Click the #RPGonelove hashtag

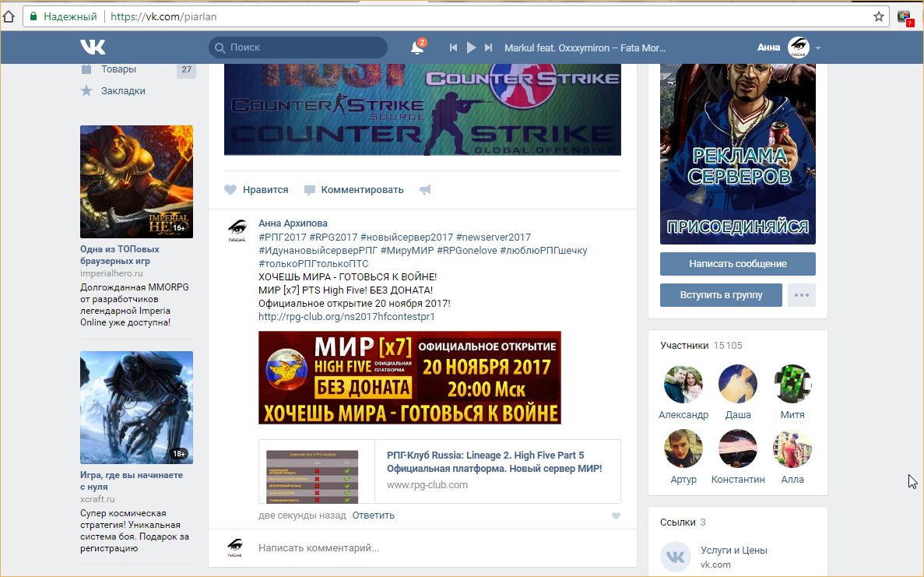(x=467, y=251)
